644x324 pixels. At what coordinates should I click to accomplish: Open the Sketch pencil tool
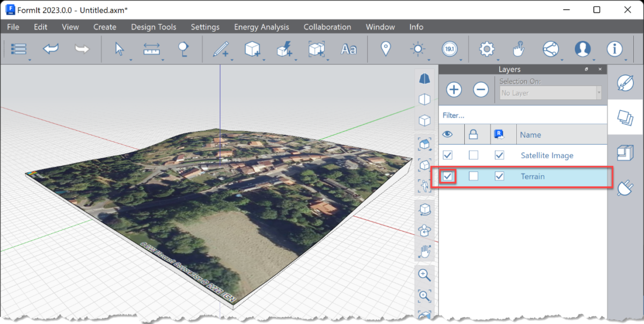coord(220,49)
